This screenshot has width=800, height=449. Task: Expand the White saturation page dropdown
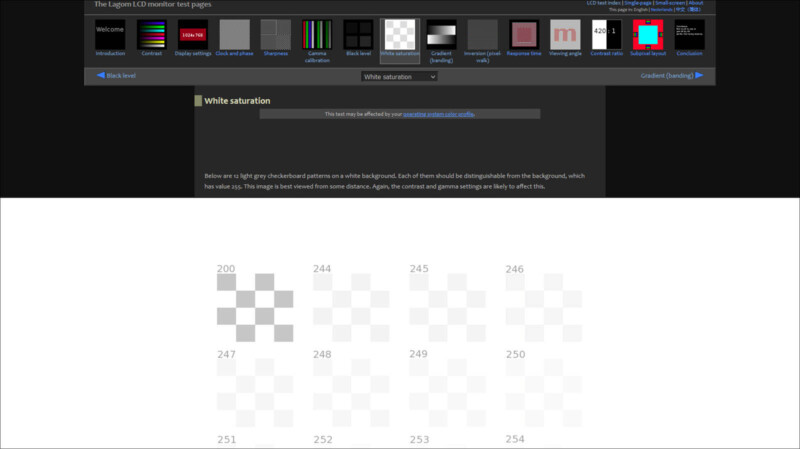[399, 76]
